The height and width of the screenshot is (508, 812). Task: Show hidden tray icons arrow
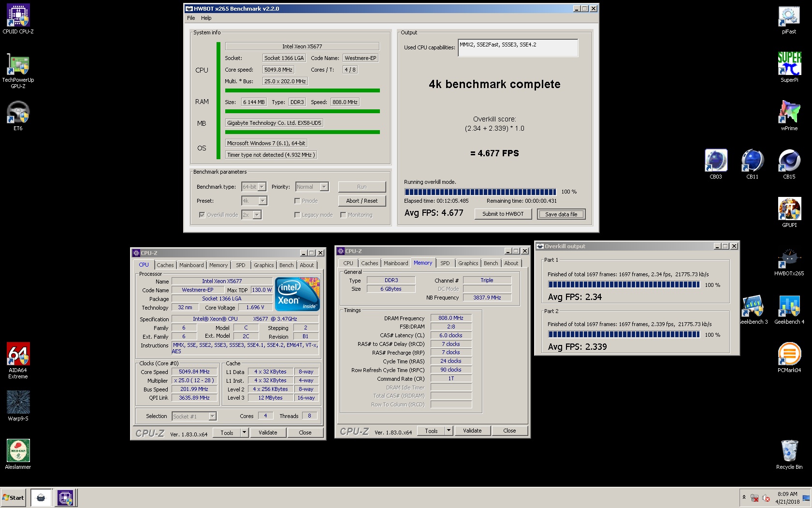pyautogui.click(x=744, y=497)
